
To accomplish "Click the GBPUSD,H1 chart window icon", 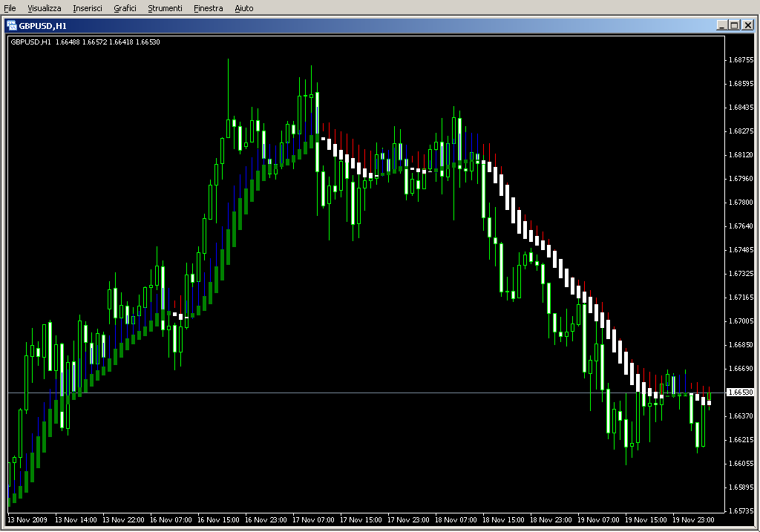I will tap(12, 25).
